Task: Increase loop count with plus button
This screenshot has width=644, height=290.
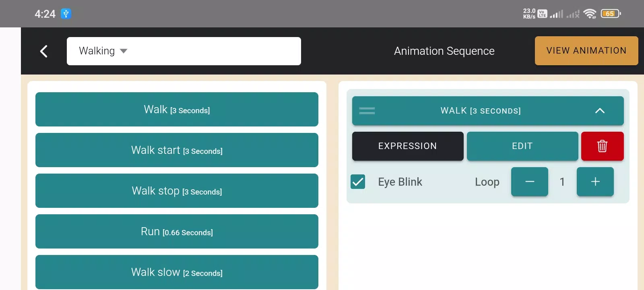Action: [595, 182]
